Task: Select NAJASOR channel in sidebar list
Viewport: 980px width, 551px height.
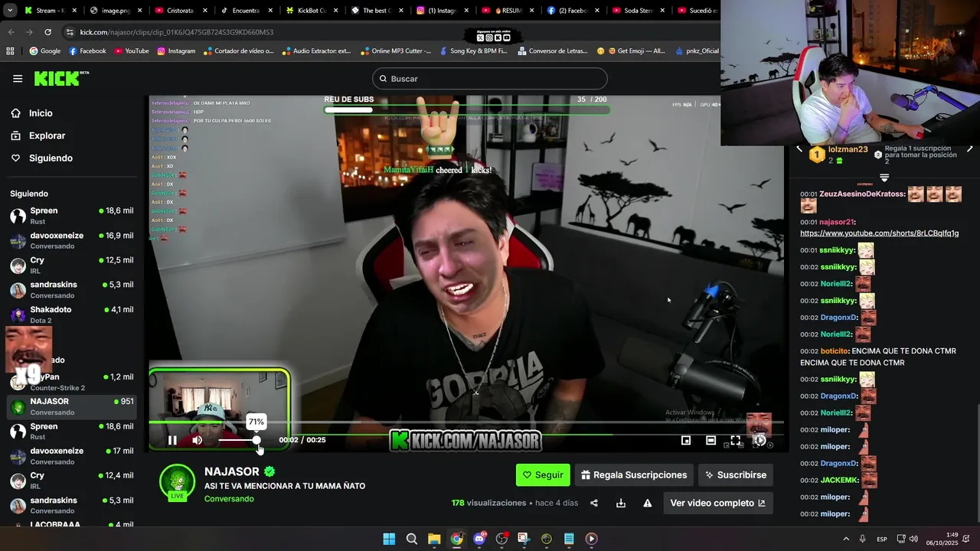Action: pyautogui.click(x=72, y=406)
